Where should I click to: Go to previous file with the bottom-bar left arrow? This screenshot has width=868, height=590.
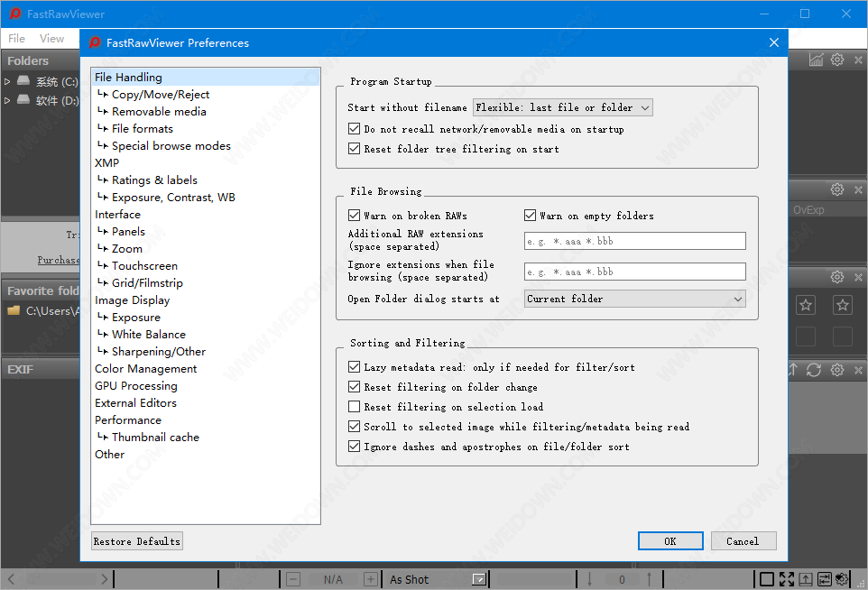11,579
